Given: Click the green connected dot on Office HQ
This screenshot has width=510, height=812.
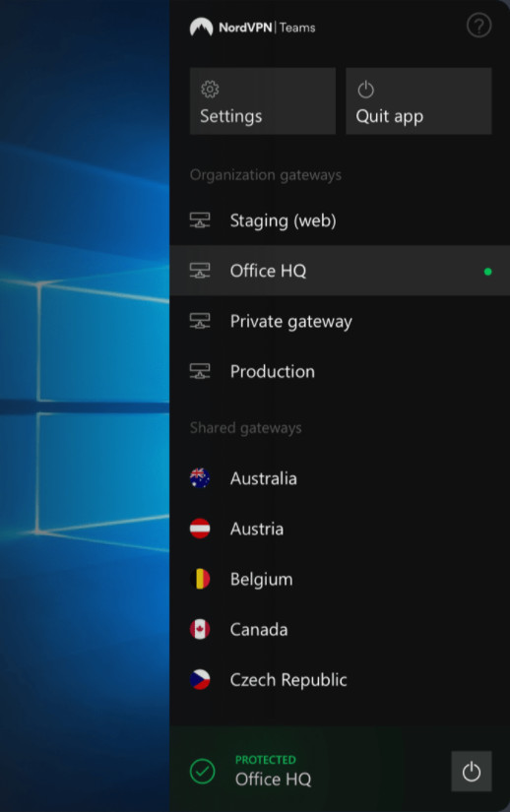Looking at the screenshot, I should point(487,272).
